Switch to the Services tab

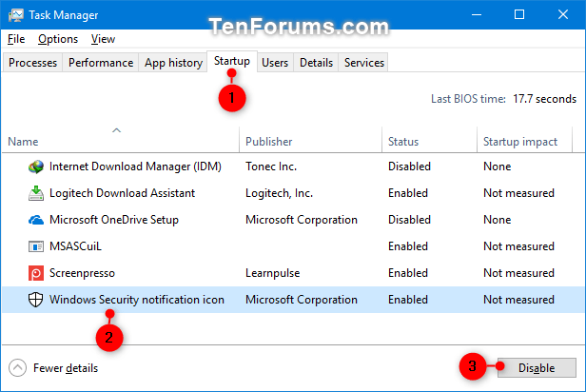(364, 63)
